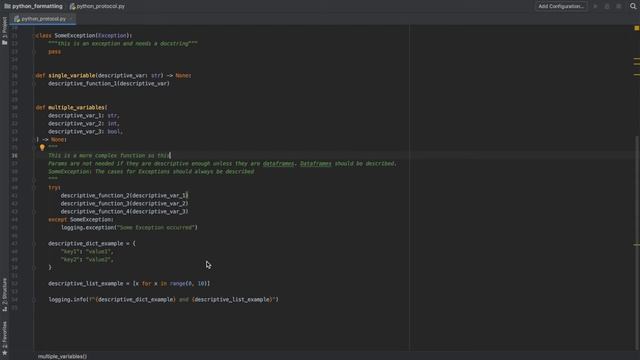
Task: Open the 1: Project tool window
Action: point(4,28)
